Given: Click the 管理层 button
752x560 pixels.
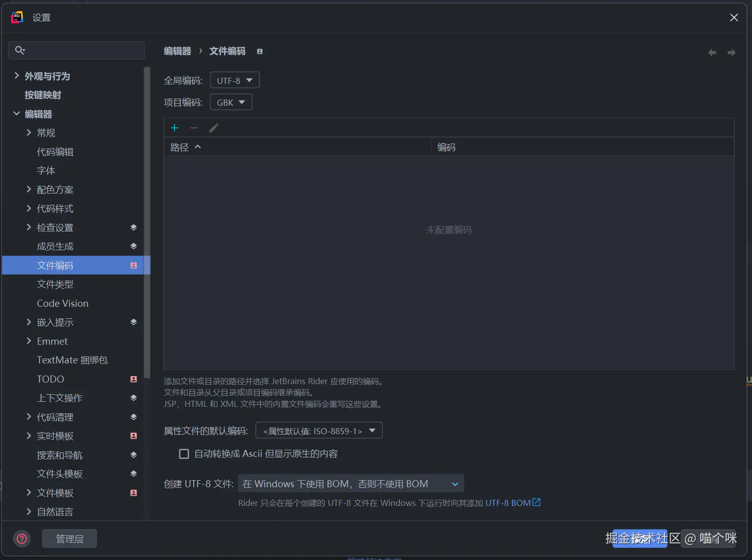Looking at the screenshot, I should pos(69,539).
